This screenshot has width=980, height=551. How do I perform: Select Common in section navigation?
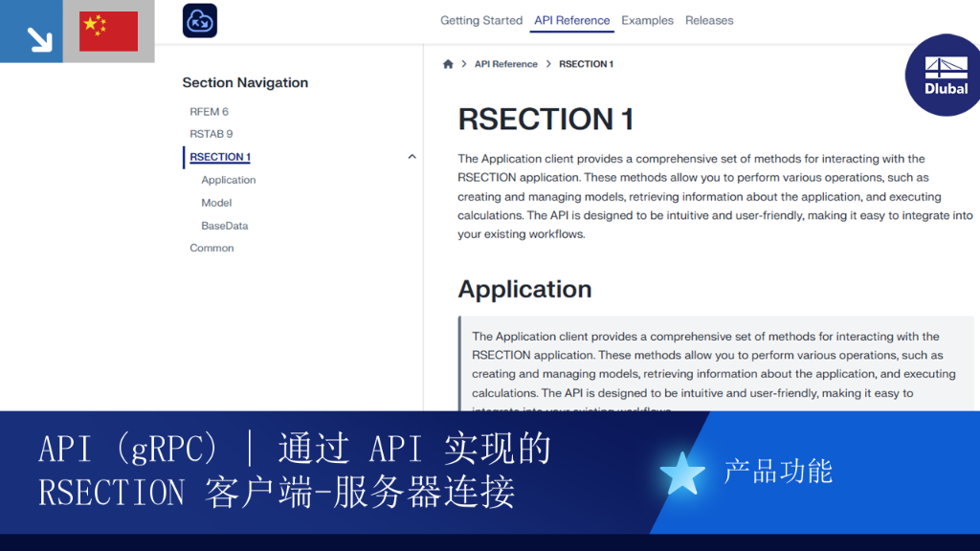click(x=212, y=248)
